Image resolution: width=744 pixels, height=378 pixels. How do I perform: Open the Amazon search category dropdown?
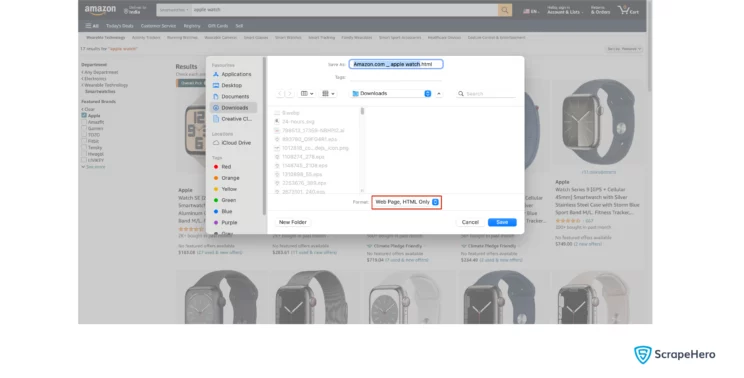[x=174, y=10]
